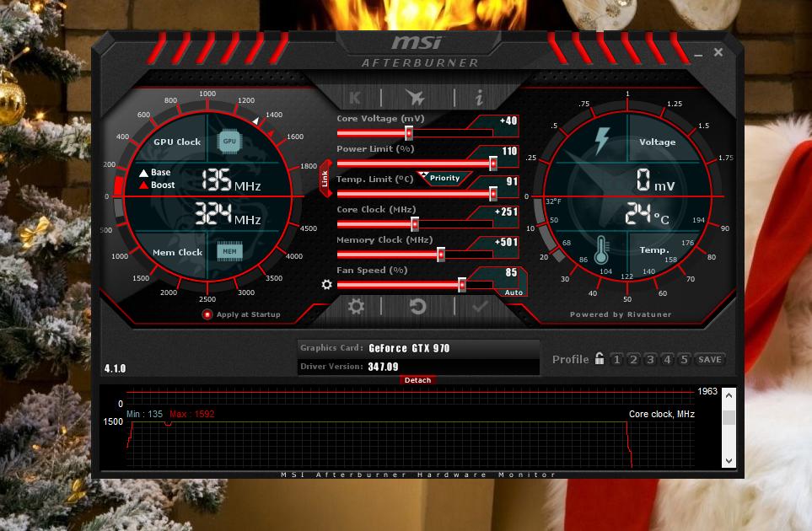This screenshot has width=812, height=531.
Task: Close the Afterburner window
Action: point(718,51)
